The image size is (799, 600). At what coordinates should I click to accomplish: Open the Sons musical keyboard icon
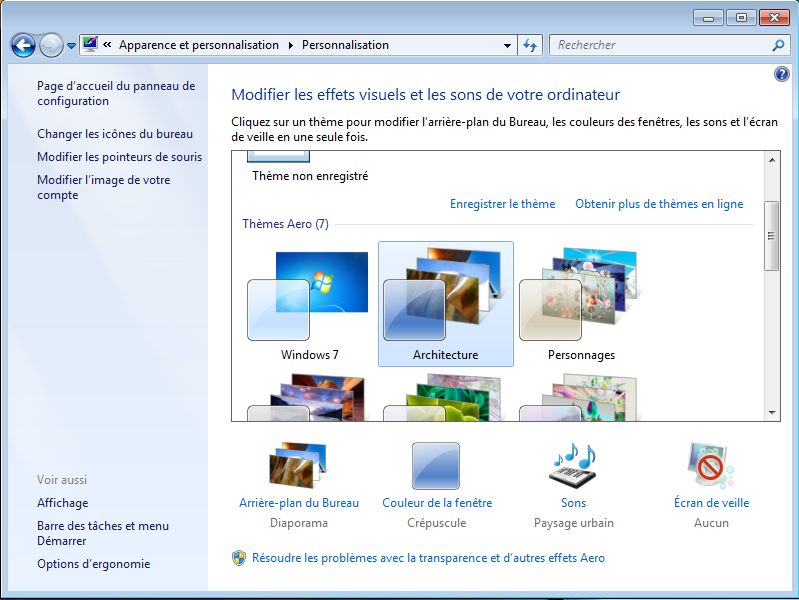(574, 465)
